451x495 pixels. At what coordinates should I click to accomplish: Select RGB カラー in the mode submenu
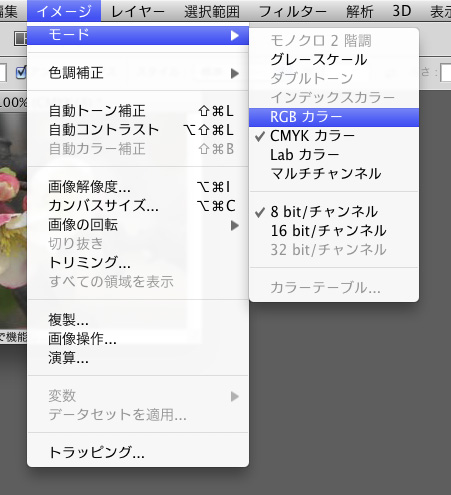tap(334, 117)
